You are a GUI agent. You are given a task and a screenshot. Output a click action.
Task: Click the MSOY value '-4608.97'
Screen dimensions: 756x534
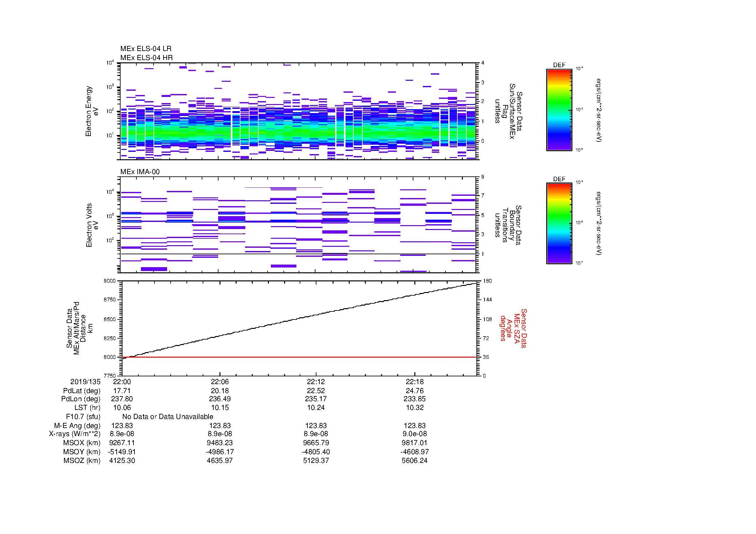coord(415,452)
